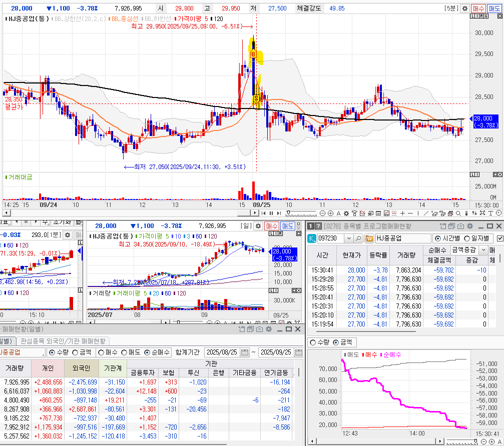Click camera icon in 매매현황 titlebar

[x=259, y=329]
